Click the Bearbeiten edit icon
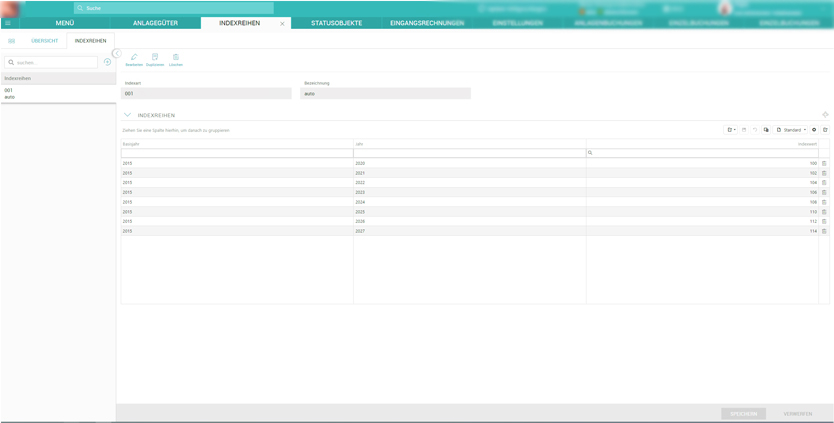834x423 pixels. 134,58
